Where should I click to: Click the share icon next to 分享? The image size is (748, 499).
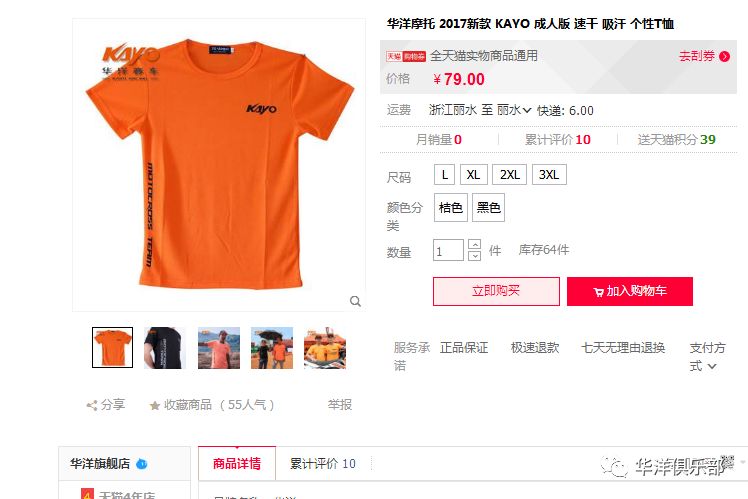92,405
